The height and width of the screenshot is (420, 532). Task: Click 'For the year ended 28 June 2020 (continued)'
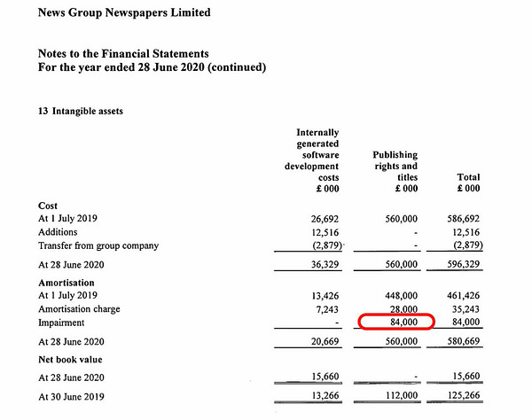pos(152,67)
